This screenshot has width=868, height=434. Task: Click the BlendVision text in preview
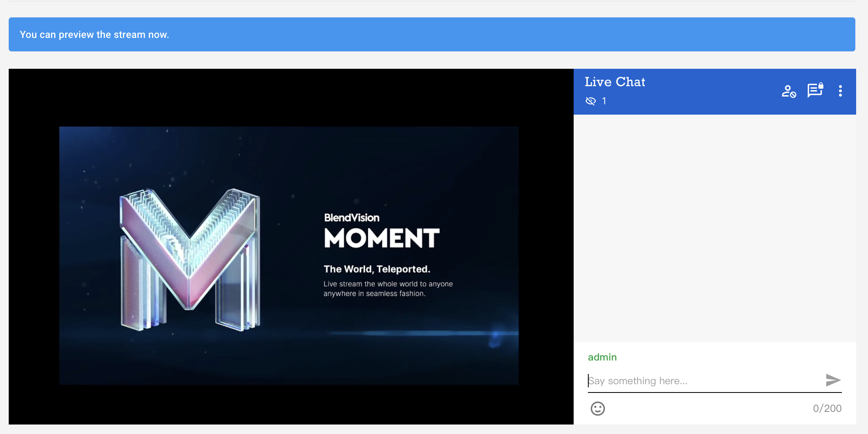[x=351, y=218]
